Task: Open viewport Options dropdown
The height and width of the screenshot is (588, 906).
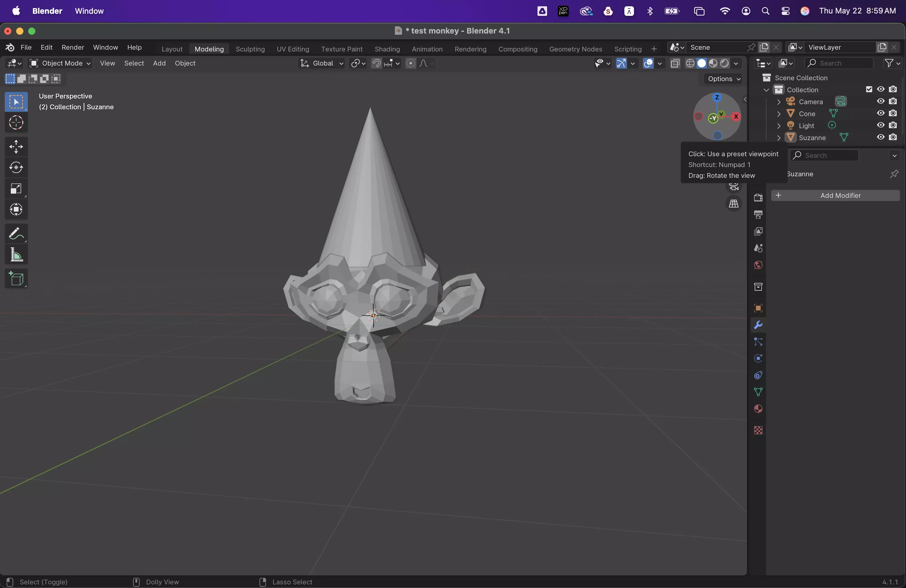Action: pos(723,79)
